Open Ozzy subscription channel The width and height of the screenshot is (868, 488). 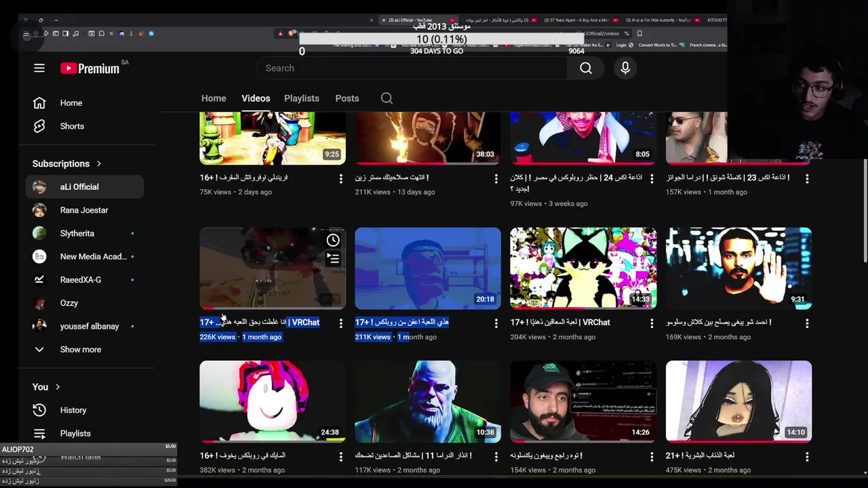pos(85,303)
